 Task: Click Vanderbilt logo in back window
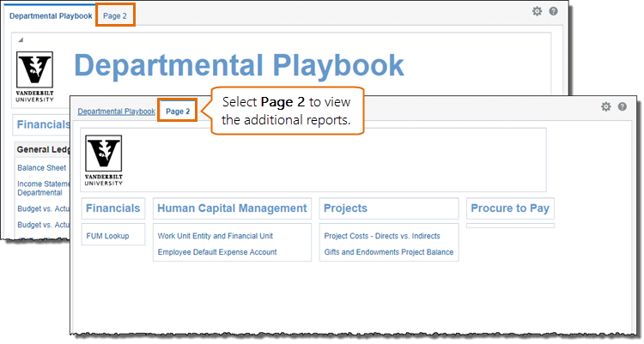point(34,76)
